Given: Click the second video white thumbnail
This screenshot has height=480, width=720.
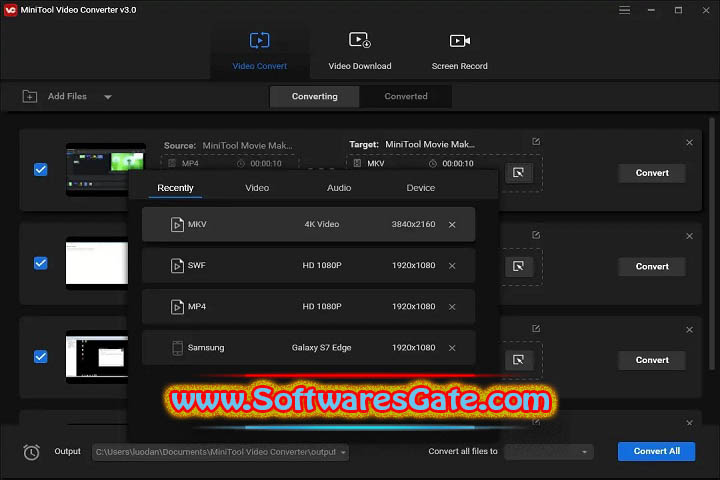Looking at the screenshot, I should coord(97,263).
